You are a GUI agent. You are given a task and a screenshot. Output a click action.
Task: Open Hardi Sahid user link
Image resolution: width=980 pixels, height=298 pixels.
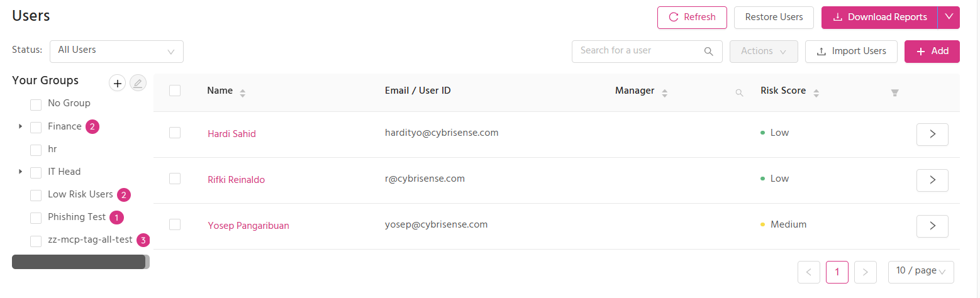tap(231, 134)
